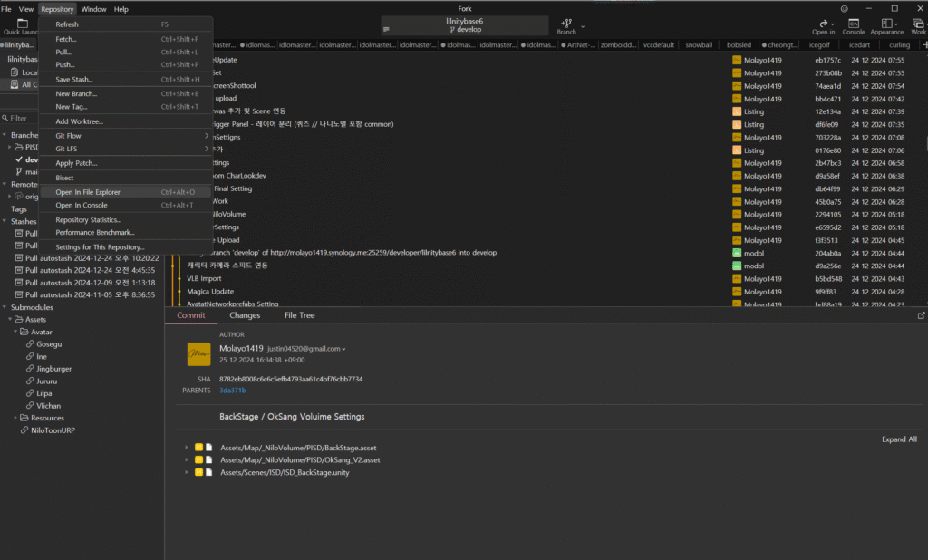Select the NiloToonURP submodule item
Viewport: 928px width, 560px height.
pos(51,430)
